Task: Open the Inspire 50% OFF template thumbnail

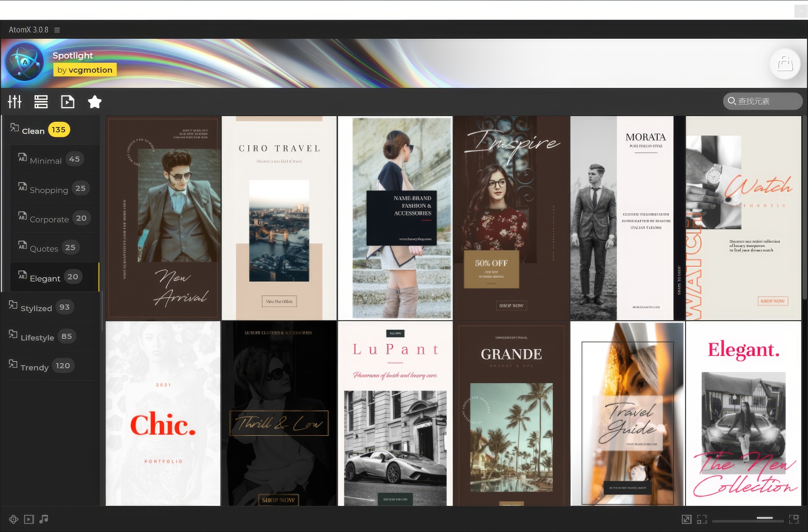Action: pyautogui.click(x=511, y=218)
